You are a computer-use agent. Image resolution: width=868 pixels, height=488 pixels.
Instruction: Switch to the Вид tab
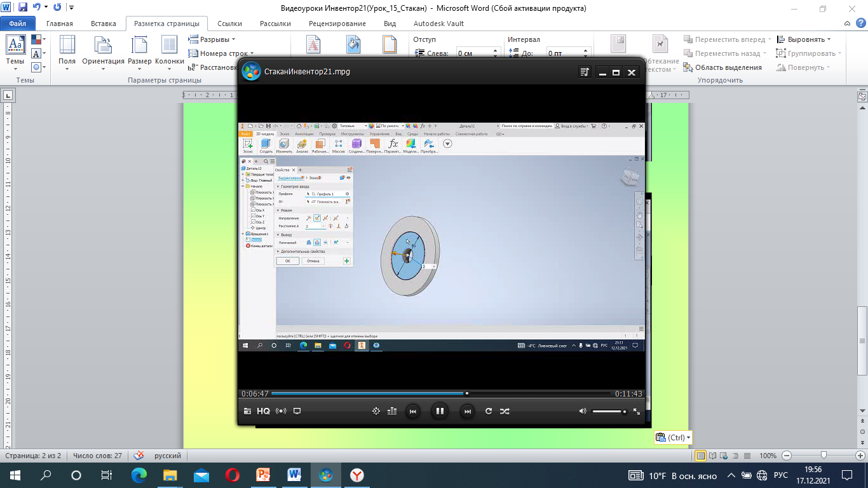pos(390,24)
